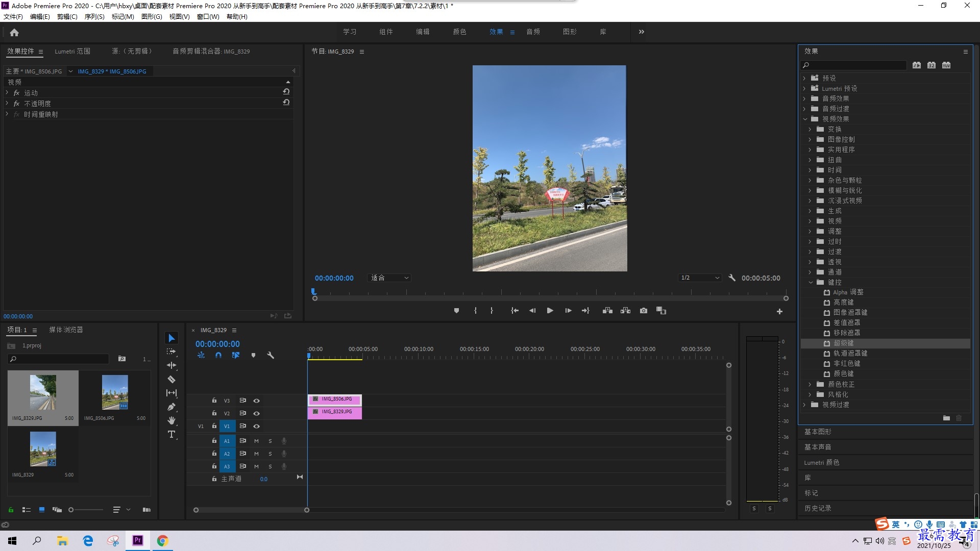Go to In point

coord(514,311)
